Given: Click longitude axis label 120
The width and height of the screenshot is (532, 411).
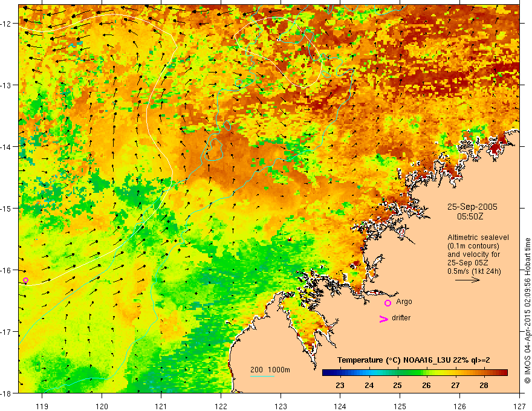Looking at the screenshot, I should point(102,406).
